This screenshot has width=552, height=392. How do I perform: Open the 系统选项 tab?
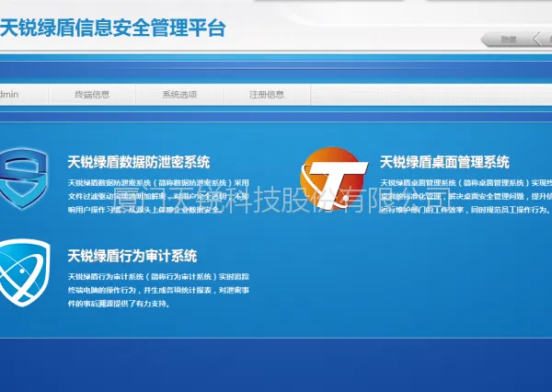point(179,95)
